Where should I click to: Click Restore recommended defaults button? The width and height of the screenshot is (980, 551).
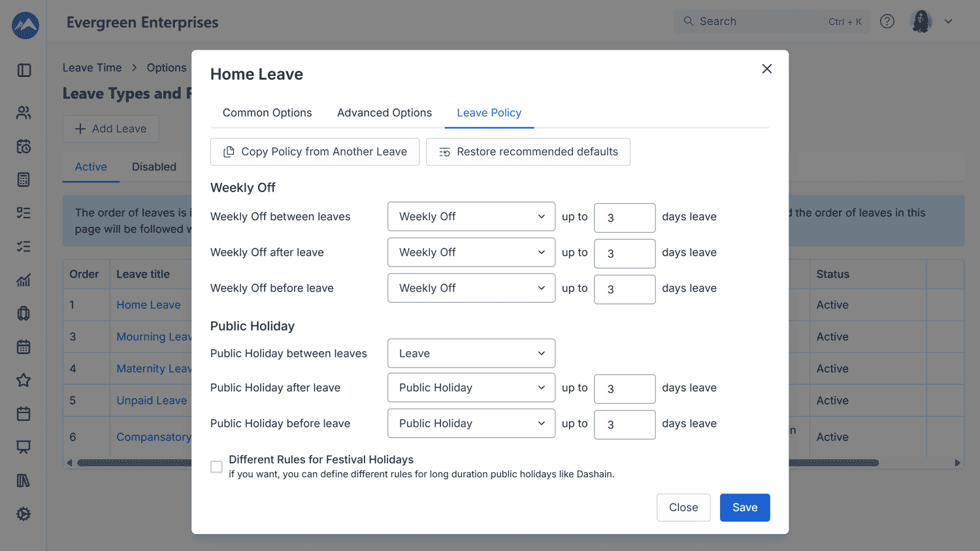click(x=528, y=152)
